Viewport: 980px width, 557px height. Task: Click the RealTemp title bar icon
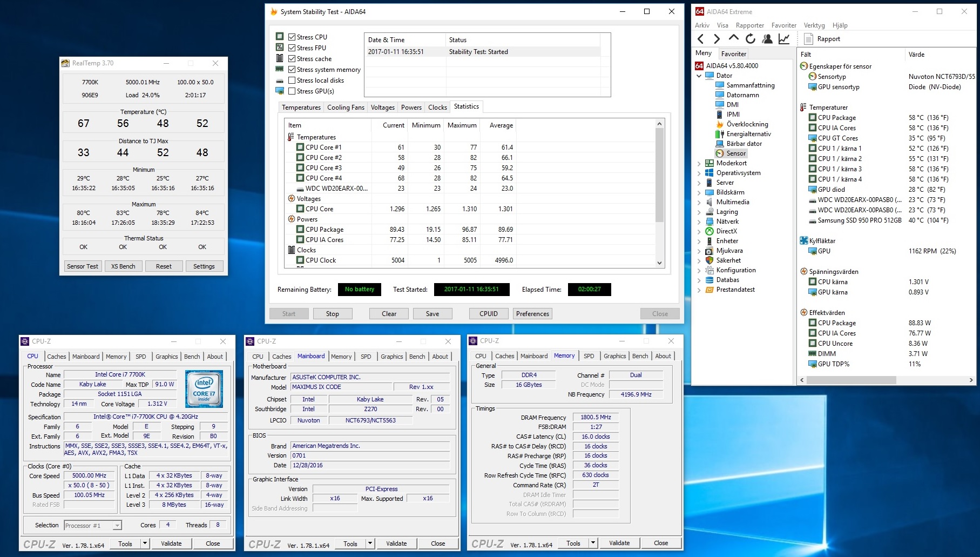pyautogui.click(x=65, y=63)
